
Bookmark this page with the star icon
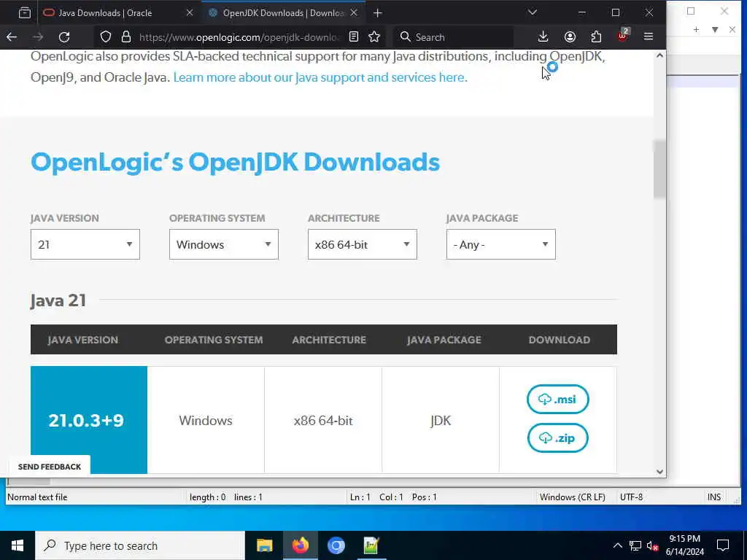pyautogui.click(x=374, y=36)
